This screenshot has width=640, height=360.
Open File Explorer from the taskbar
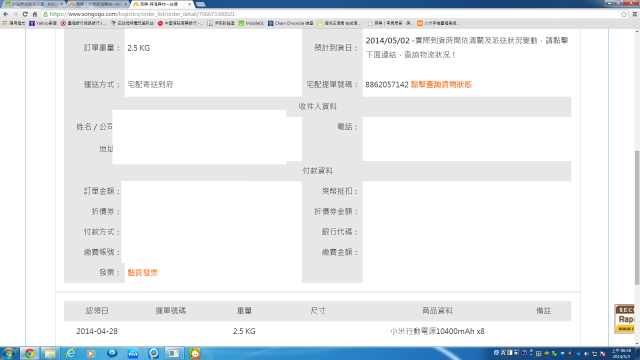click(x=50, y=353)
